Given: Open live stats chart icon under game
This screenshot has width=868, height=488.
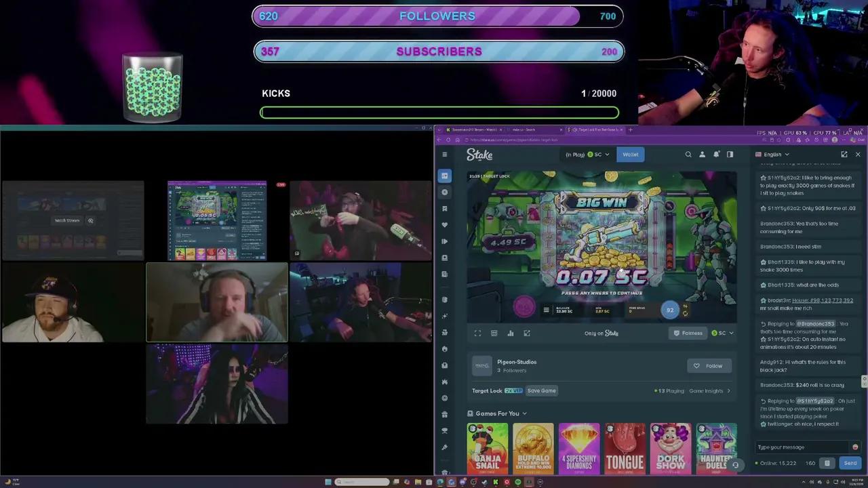Looking at the screenshot, I should tap(511, 333).
